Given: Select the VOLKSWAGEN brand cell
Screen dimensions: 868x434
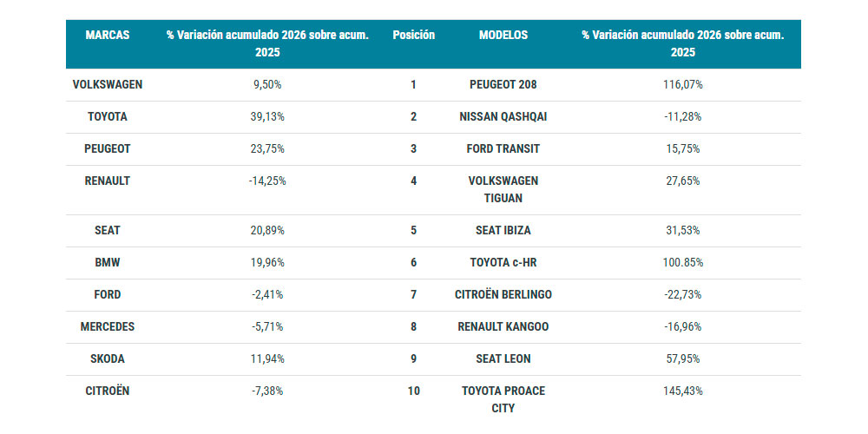Looking at the screenshot, I should point(108,85).
